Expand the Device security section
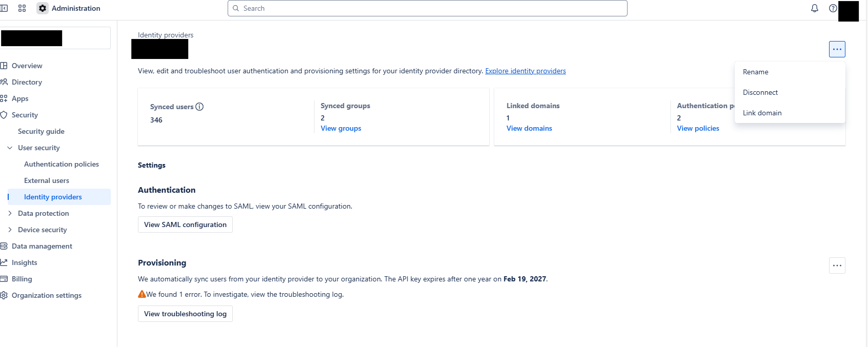 (x=10, y=230)
